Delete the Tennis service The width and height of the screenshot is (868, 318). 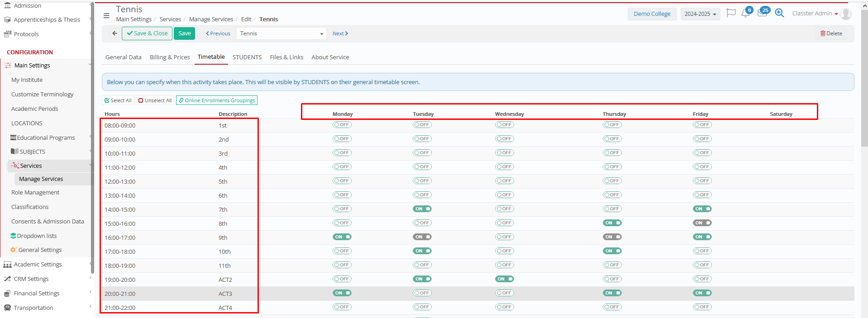coord(831,33)
